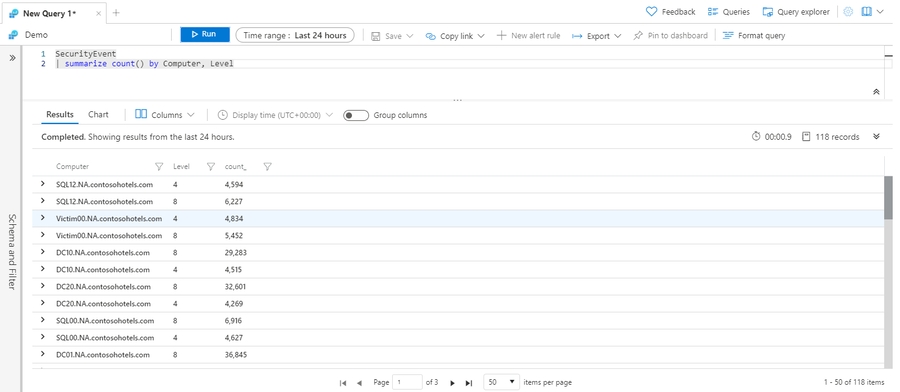This screenshot has width=900, height=392.
Task: Open settings gear icon
Action: pyautogui.click(x=848, y=11)
